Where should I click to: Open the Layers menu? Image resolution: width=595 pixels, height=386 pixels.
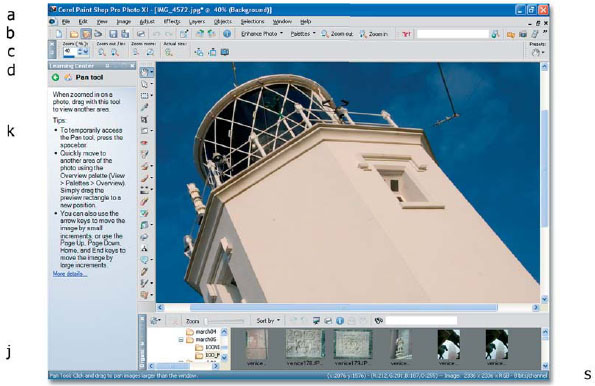pos(197,22)
